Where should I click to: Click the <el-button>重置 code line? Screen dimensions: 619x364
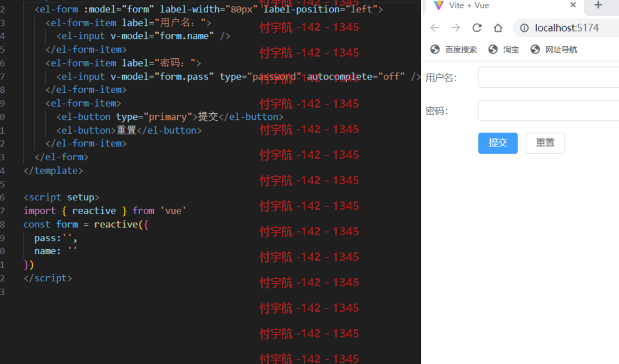[129, 130]
